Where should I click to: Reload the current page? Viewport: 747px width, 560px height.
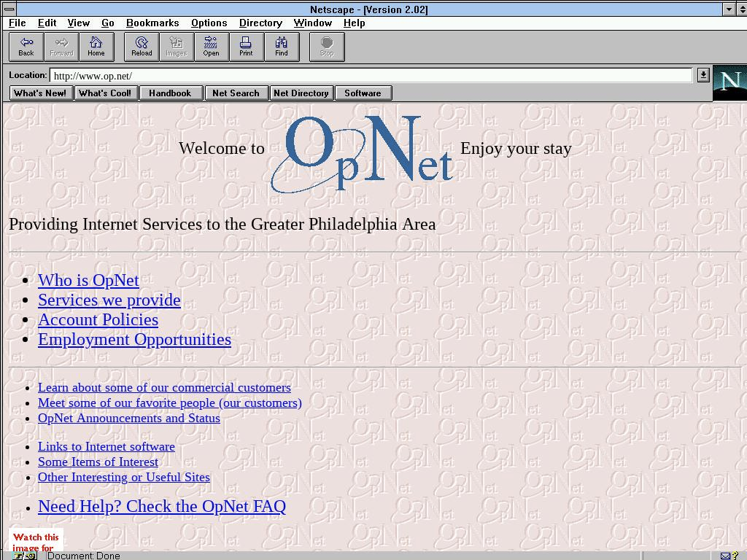[142, 47]
